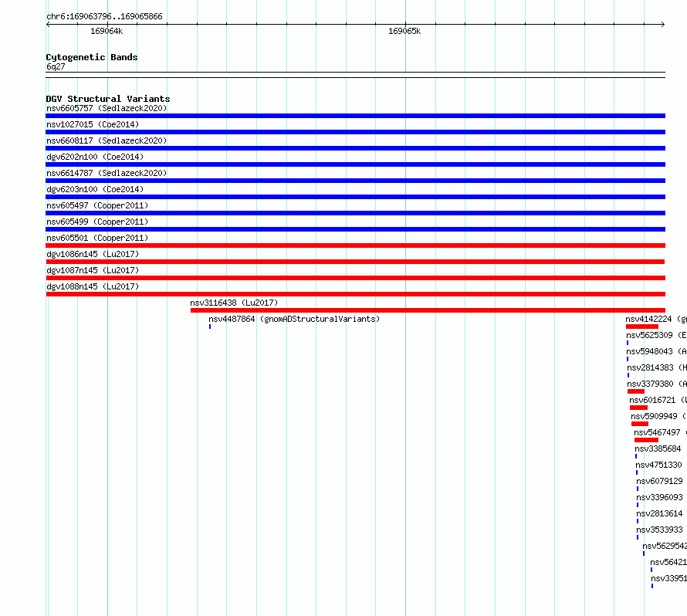Click the red bar under nsv3379380
The image size is (687, 616).
pyautogui.click(x=636, y=391)
